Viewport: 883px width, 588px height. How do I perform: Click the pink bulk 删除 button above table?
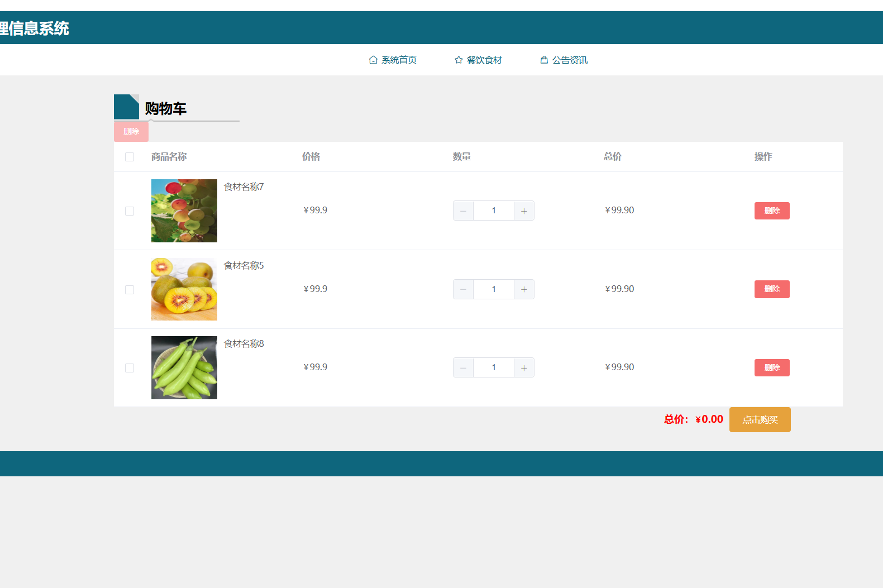[131, 131]
